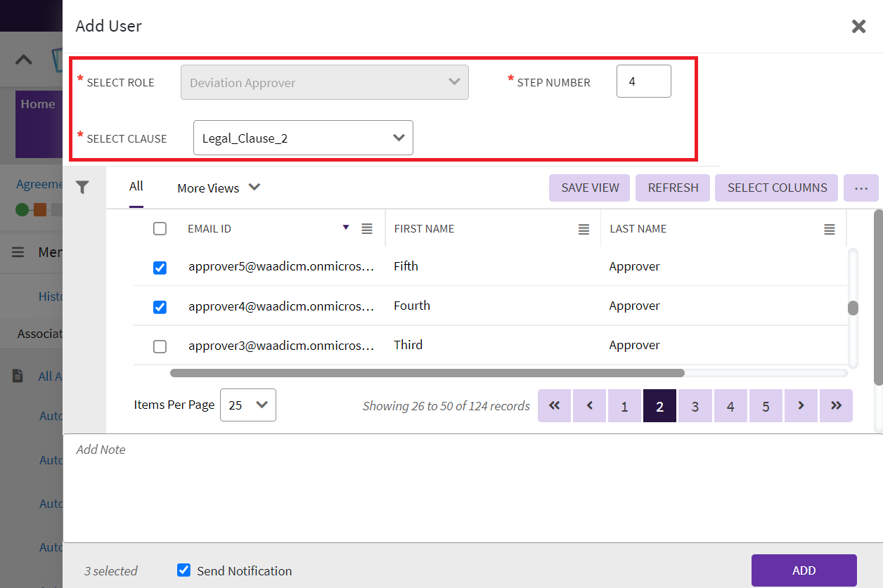
Task: Click the filter funnel icon
Action: 83,188
